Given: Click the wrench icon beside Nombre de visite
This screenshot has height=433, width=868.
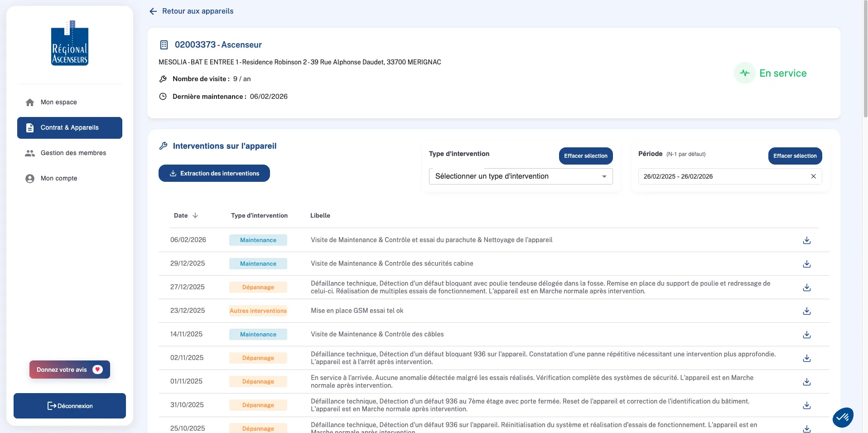Looking at the screenshot, I should 163,78.
